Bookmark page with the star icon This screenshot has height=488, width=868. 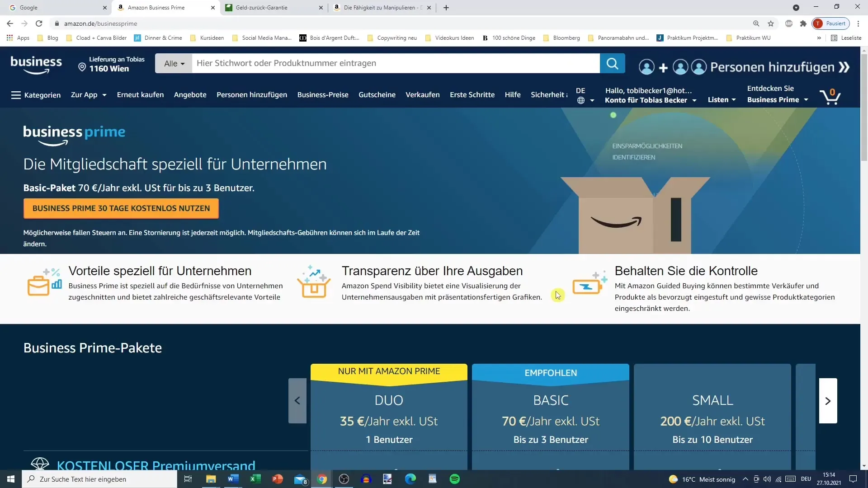[771, 23]
